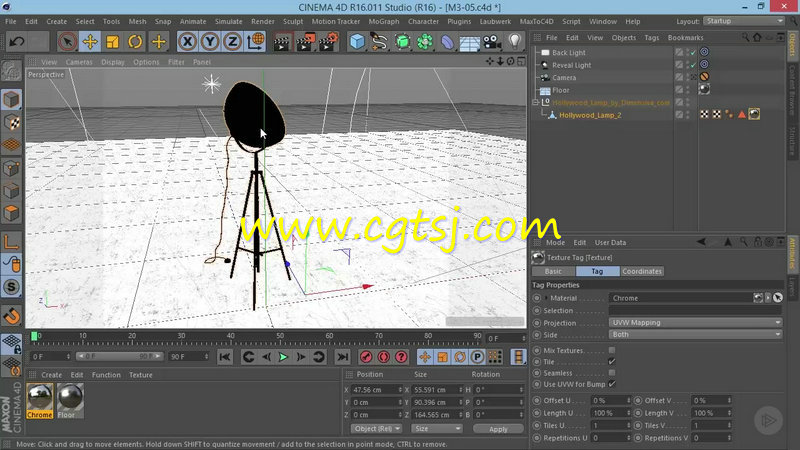
Task: Open the Floor environment objects icon
Action: coord(469,42)
